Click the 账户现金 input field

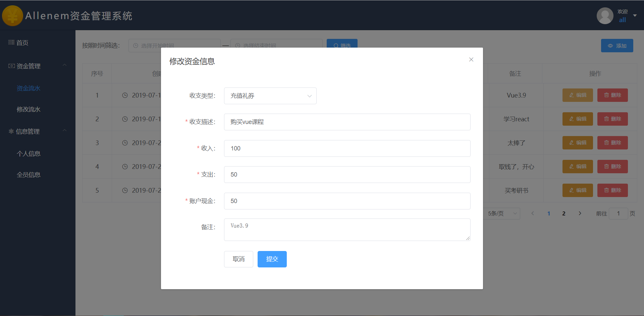pyautogui.click(x=347, y=201)
